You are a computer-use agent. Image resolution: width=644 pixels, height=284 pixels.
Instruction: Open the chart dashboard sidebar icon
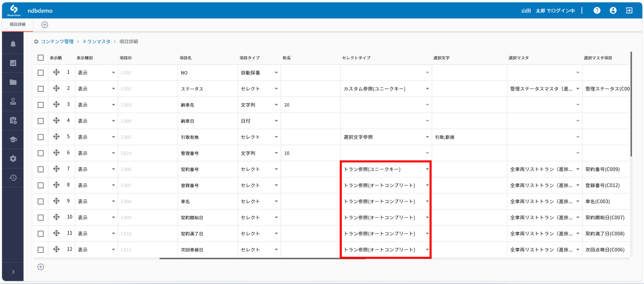pyautogui.click(x=13, y=63)
